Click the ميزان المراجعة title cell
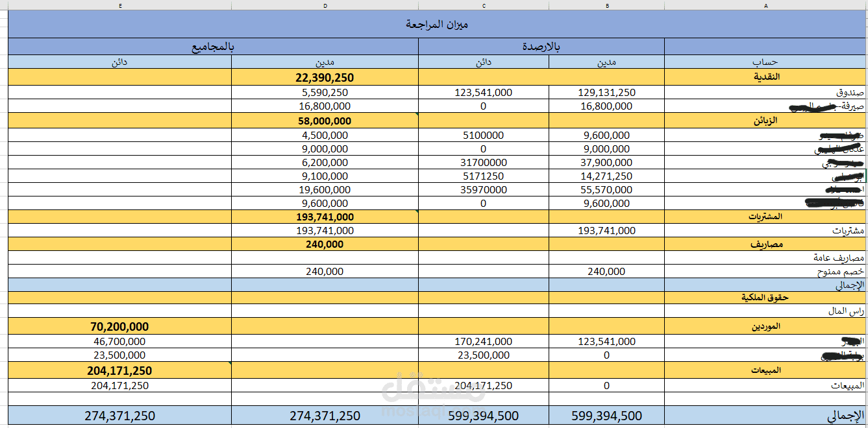Image resolution: width=868 pixels, height=428 pixels. pyautogui.click(x=438, y=24)
